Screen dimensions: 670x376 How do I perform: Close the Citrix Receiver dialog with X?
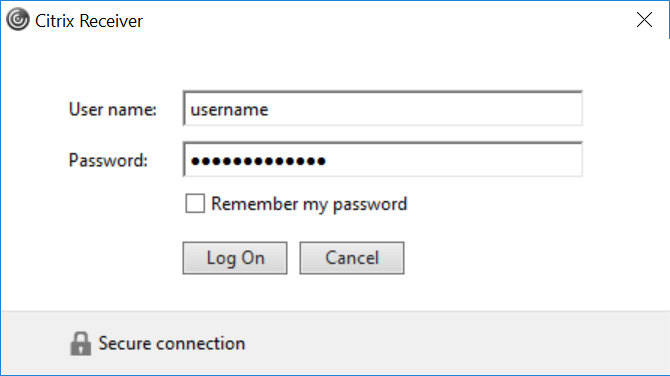pyautogui.click(x=644, y=20)
